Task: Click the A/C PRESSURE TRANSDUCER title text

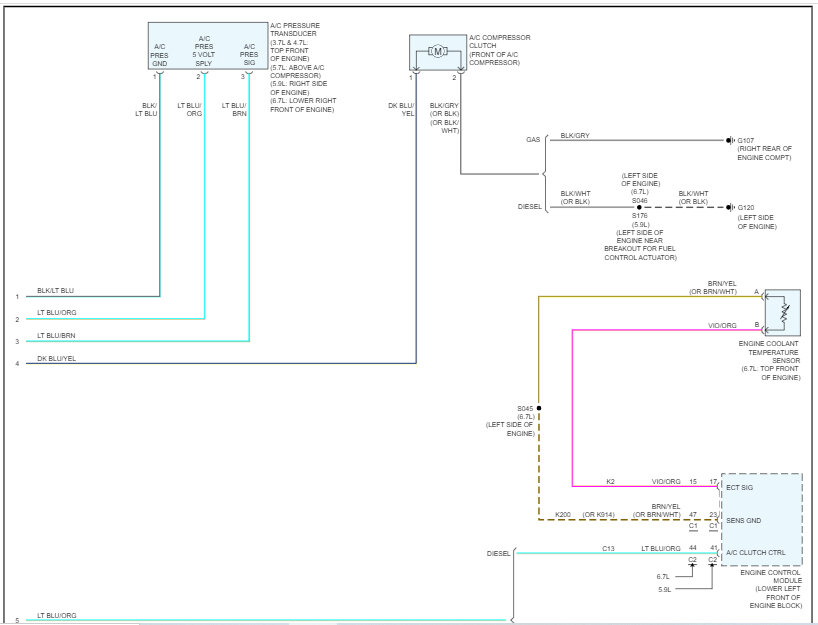Action: click(x=295, y=29)
